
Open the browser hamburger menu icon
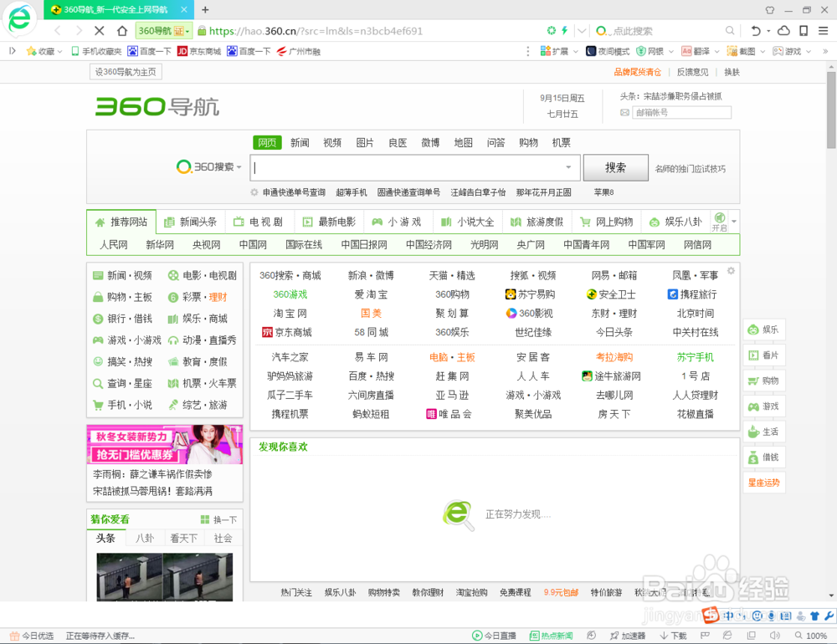822,31
